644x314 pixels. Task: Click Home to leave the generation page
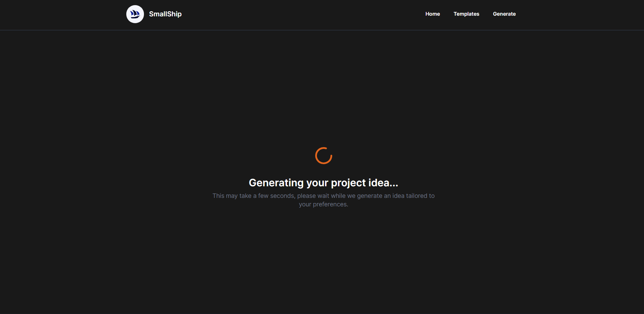pyautogui.click(x=432, y=14)
